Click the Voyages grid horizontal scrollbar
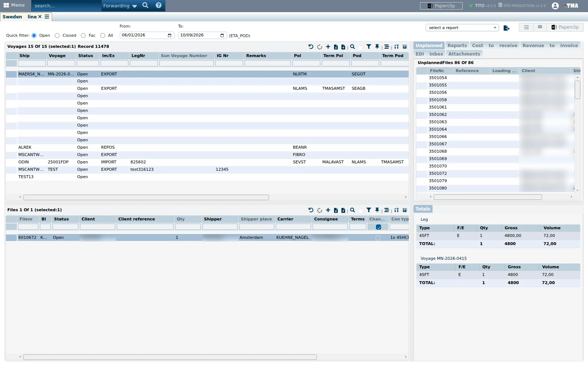588x368 pixels. tap(146, 197)
